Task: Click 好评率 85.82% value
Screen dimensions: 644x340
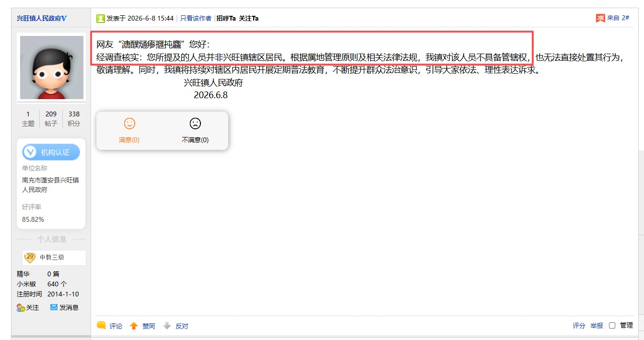Action: point(33,219)
